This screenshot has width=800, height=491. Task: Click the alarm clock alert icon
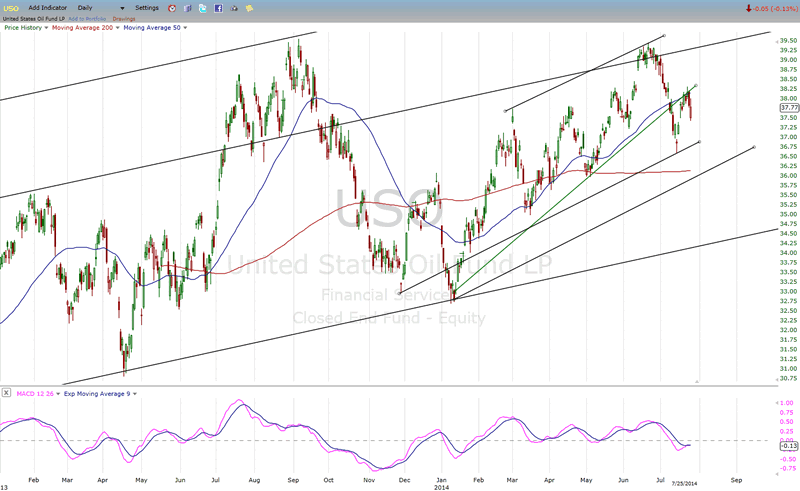(172, 8)
